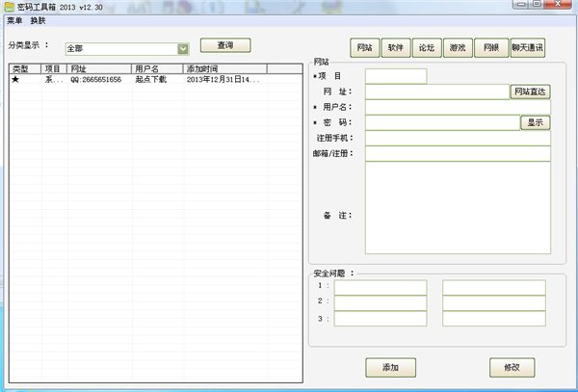The height and width of the screenshot is (392, 578).
Task: Focus the 用户名 input field
Action: [458, 107]
